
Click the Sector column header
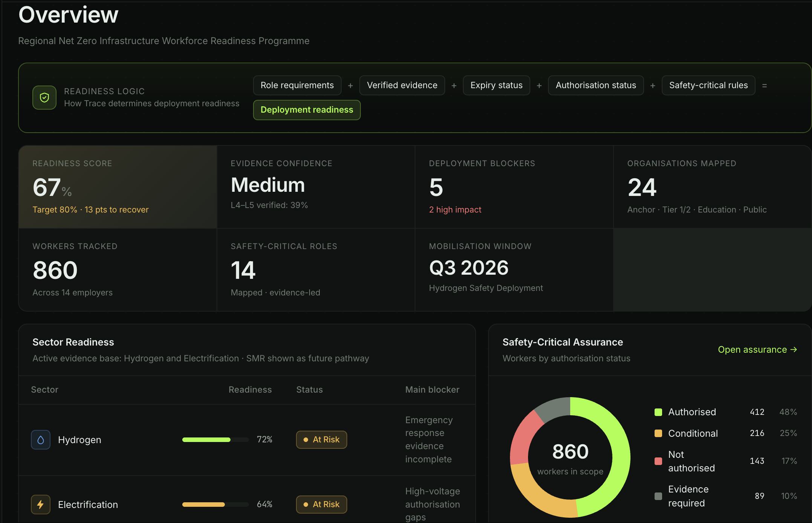(x=44, y=390)
